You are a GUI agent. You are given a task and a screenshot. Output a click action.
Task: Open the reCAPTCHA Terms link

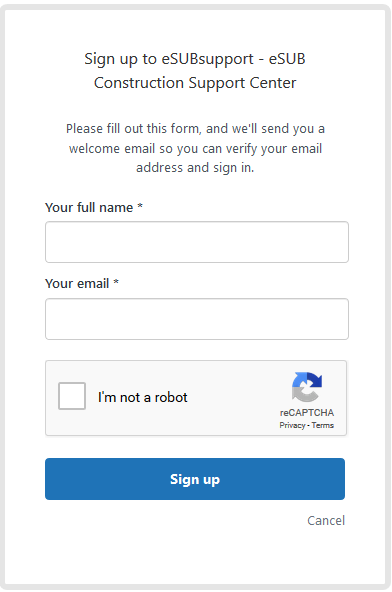(x=323, y=426)
